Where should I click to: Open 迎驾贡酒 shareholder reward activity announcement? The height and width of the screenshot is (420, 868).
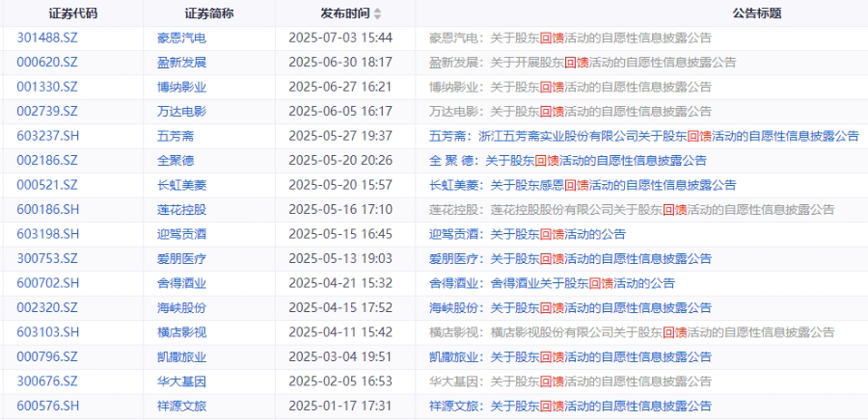pyautogui.click(x=527, y=234)
